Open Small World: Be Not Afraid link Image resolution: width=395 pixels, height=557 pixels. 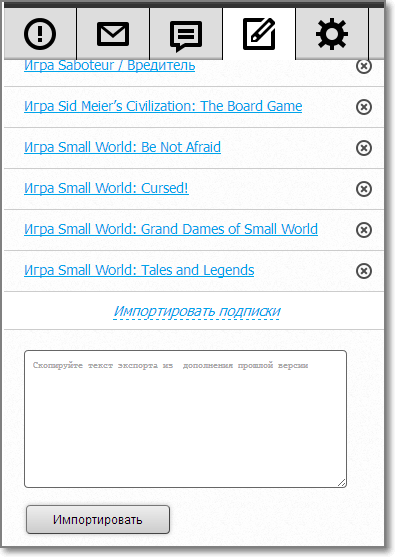pos(123,147)
